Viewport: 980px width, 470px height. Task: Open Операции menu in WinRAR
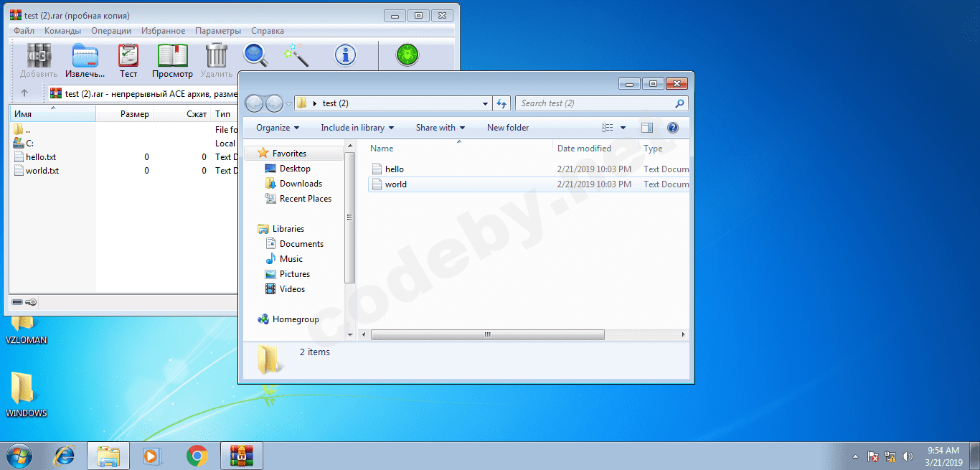111,31
